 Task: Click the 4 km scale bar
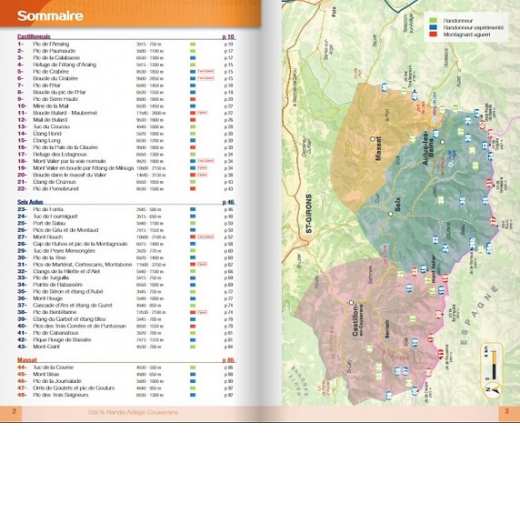point(494,365)
